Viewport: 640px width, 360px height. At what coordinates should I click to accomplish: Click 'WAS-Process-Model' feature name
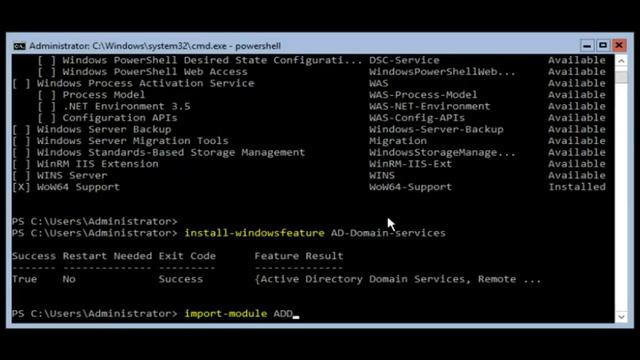coord(423,95)
